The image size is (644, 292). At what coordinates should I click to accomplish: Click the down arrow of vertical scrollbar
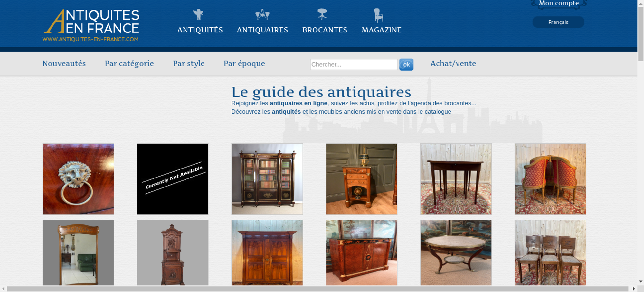[x=641, y=282]
